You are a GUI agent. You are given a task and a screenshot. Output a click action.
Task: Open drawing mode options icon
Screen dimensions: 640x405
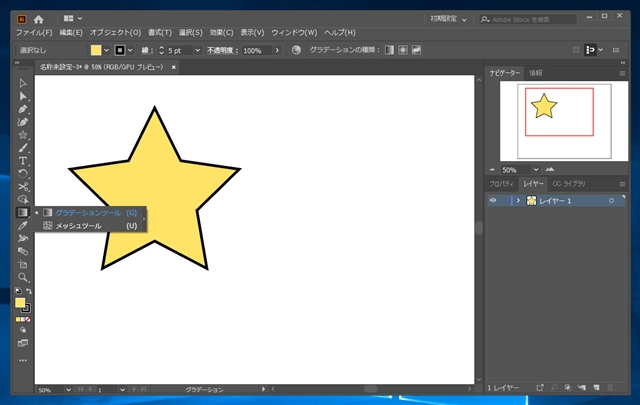(23, 330)
